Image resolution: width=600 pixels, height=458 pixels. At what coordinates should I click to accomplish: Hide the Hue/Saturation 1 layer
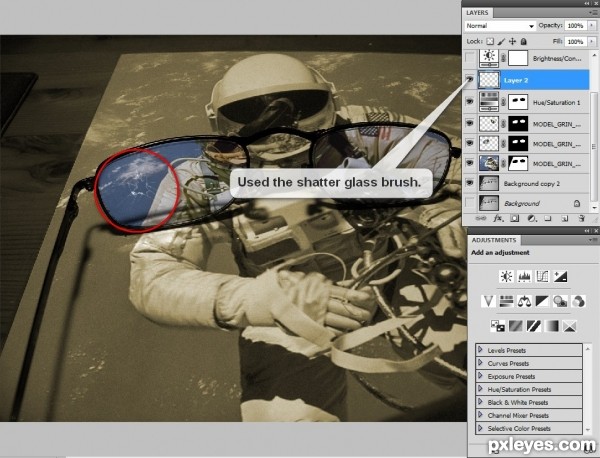(470, 102)
